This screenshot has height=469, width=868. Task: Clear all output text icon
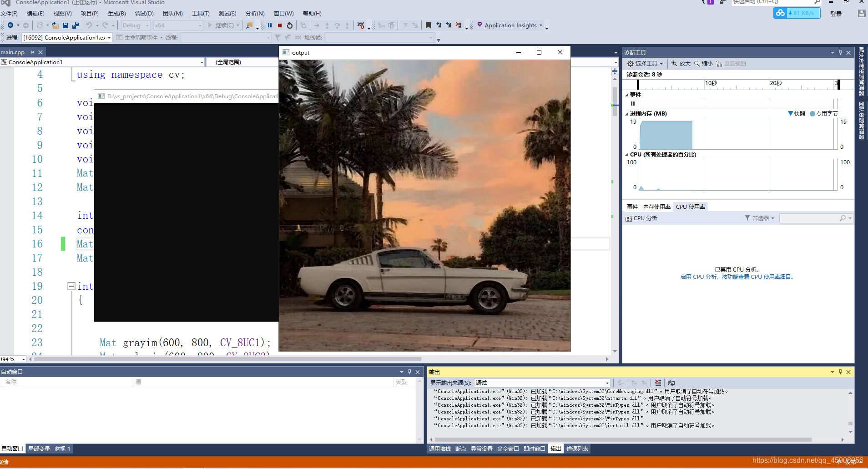[658, 383]
